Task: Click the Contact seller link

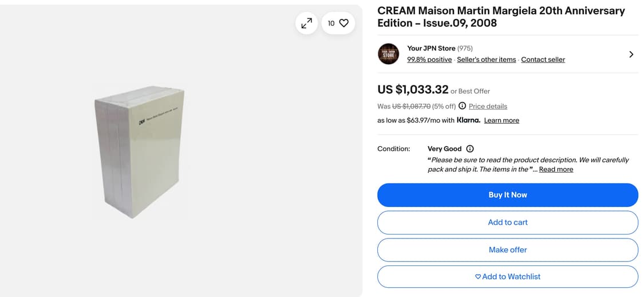Action: pos(543,60)
